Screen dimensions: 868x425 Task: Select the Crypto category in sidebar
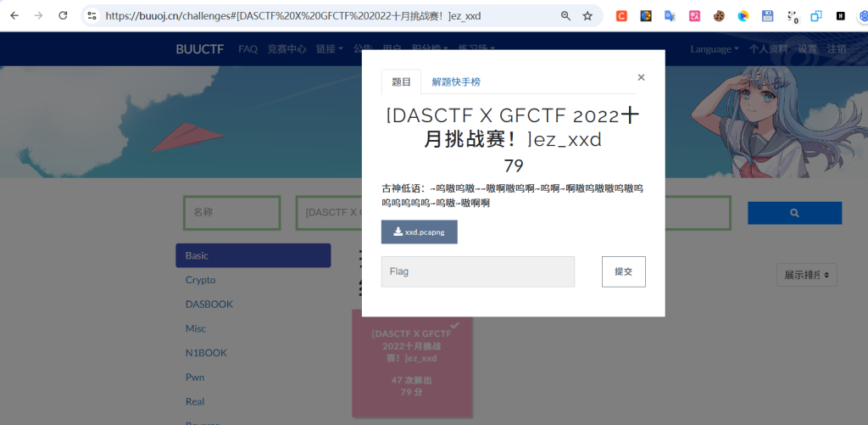pyautogui.click(x=201, y=280)
